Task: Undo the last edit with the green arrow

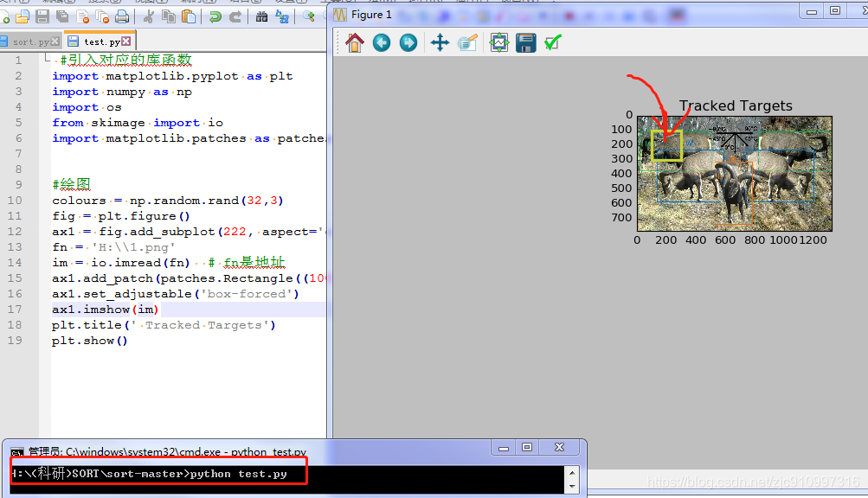Action: click(x=215, y=16)
